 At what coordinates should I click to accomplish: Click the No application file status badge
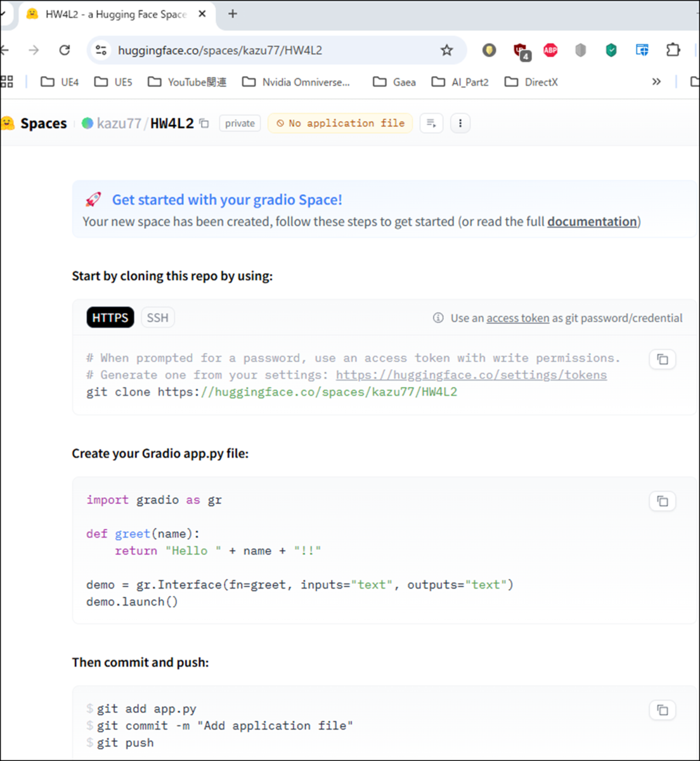coord(340,123)
